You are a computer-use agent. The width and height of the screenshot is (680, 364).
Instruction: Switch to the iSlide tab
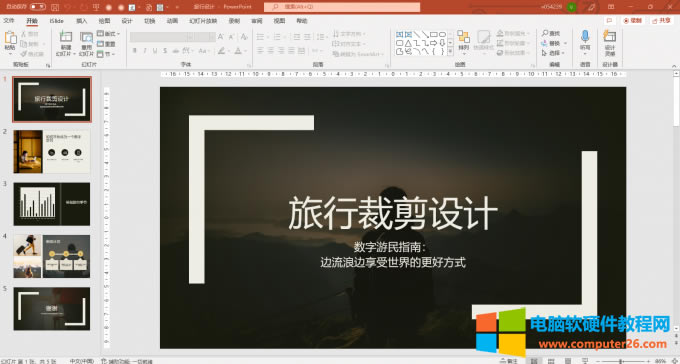[56, 21]
